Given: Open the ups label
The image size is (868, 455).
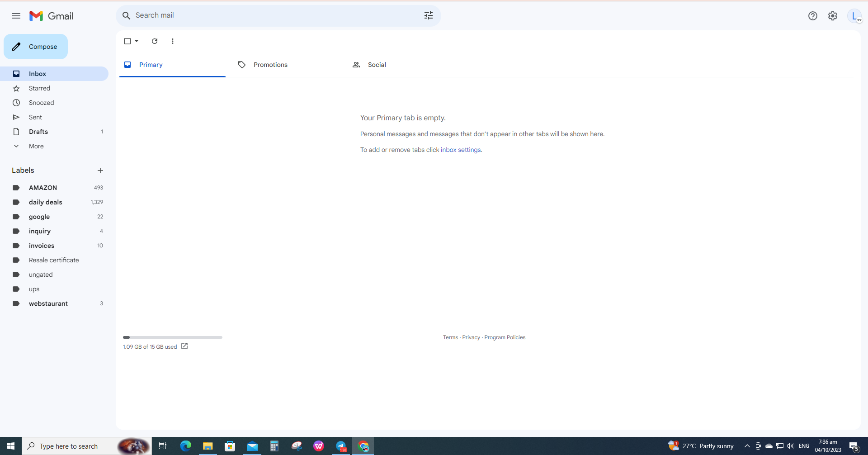Looking at the screenshot, I should coord(54,289).
